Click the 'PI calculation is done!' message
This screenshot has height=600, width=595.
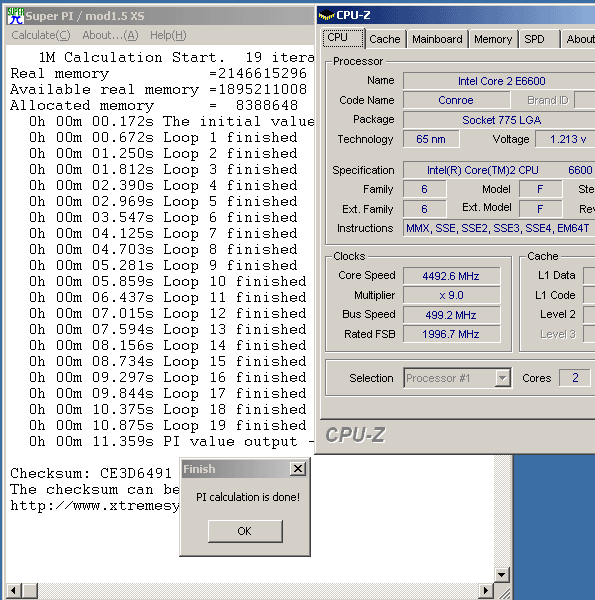click(248, 497)
